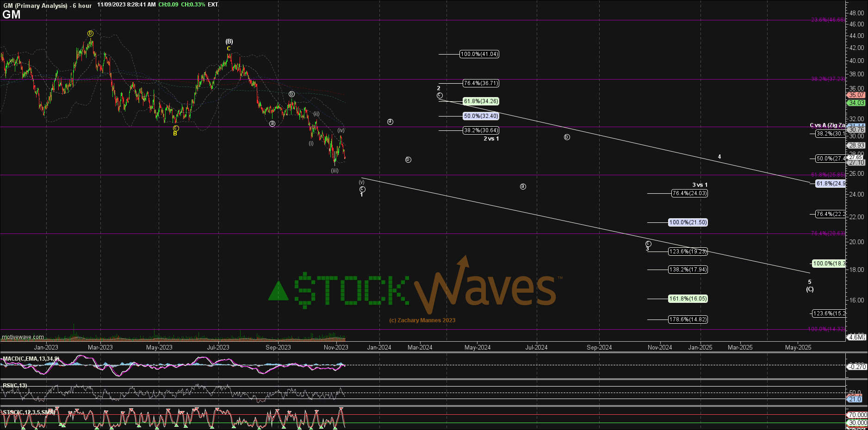Click the (B) wave label above July 2023 high
Image resolution: width=868 pixels, height=430 pixels.
point(229,42)
